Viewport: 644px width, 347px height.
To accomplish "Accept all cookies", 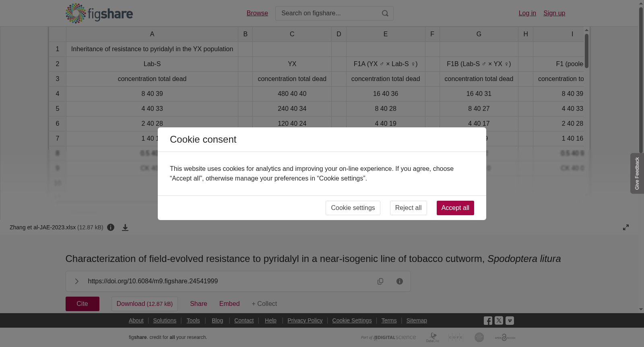I will click(455, 208).
